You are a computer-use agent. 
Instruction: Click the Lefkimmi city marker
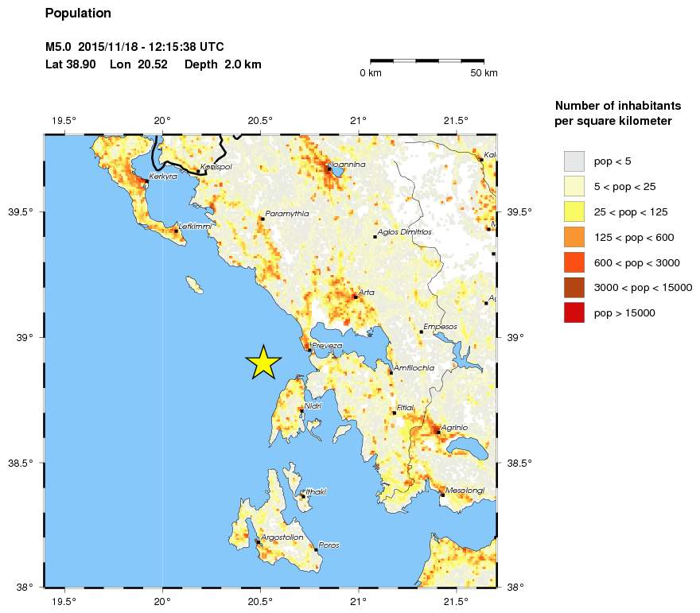pyautogui.click(x=176, y=231)
